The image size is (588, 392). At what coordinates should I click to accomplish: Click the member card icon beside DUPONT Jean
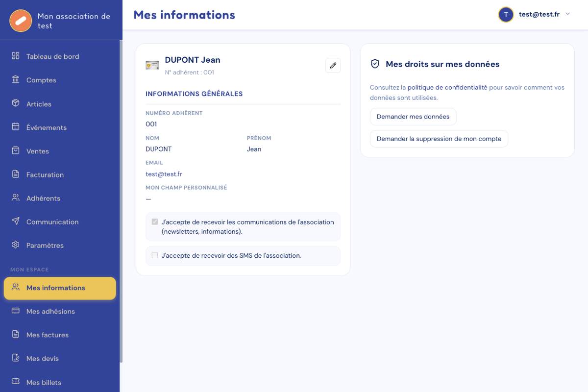click(x=152, y=66)
